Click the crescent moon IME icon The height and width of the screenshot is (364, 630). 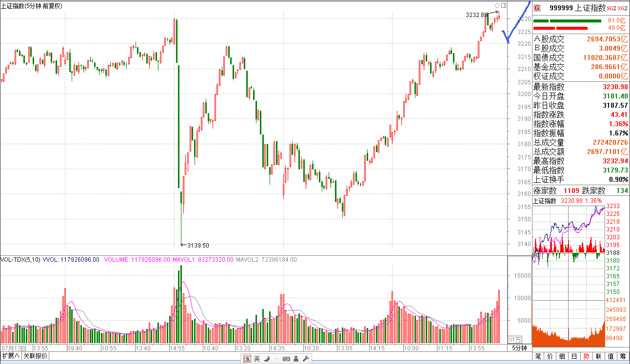click(x=266, y=359)
